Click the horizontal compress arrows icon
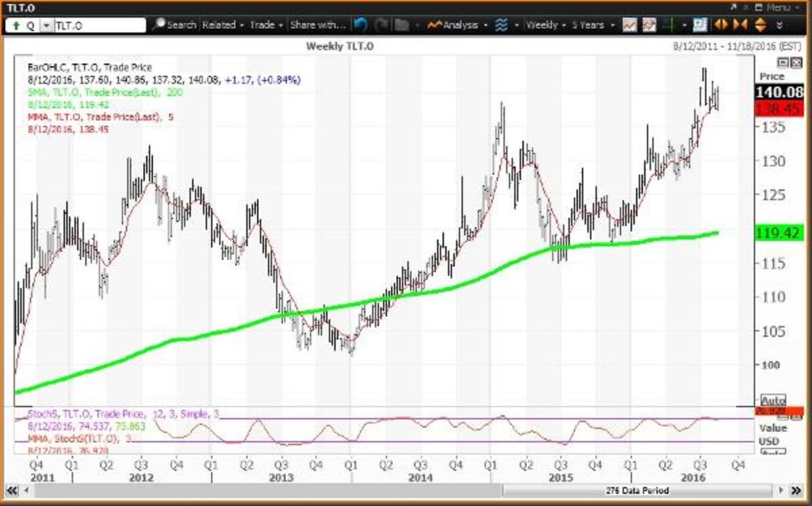812x506 pixels. click(740, 25)
